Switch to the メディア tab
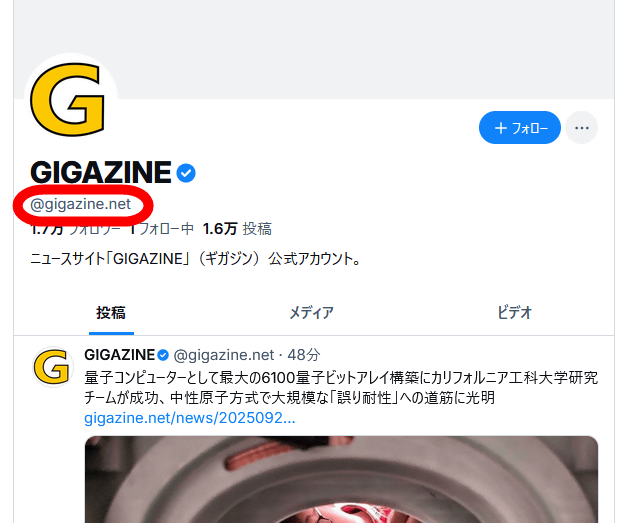This screenshot has height=523, width=631. 312,313
